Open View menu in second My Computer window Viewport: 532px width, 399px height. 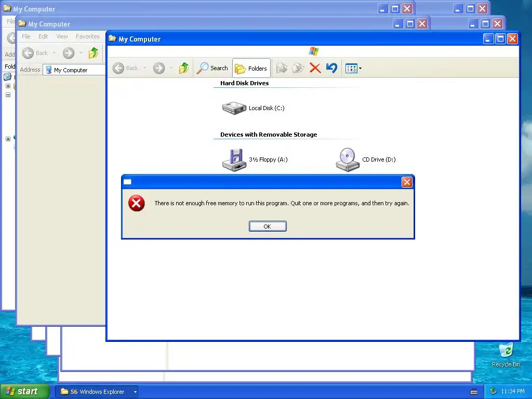[x=62, y=36]
